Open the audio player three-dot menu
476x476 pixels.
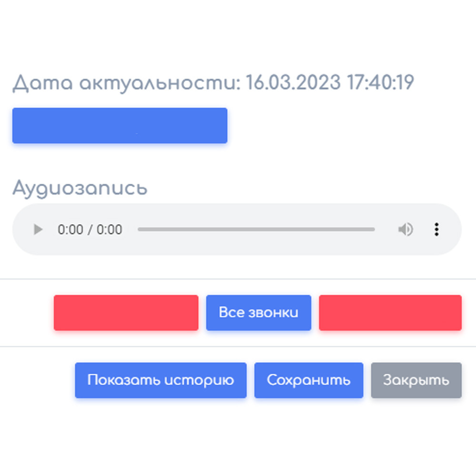point(436,230)
